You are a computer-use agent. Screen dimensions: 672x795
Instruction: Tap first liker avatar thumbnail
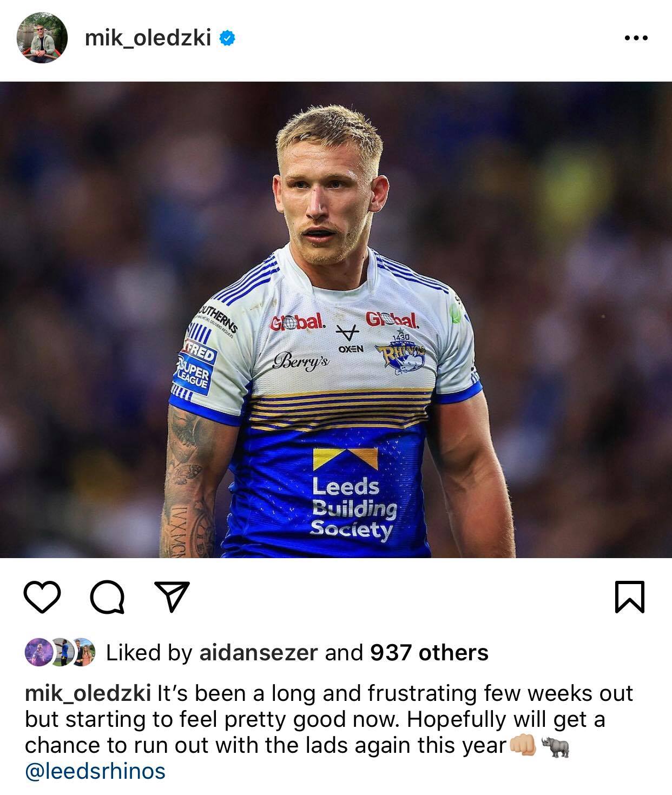(x=37, y=652)
